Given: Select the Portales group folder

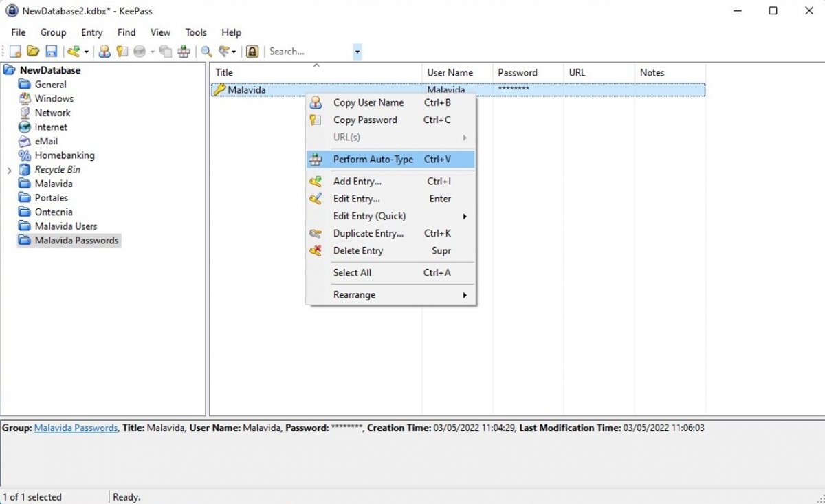Looking at the screenshot, I should pyautogui.click(x=52, y=198).
